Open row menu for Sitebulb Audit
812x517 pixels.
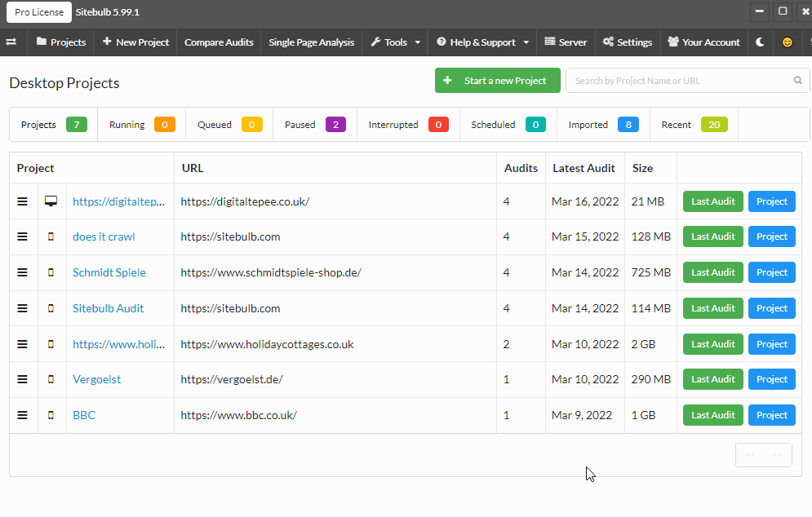[22, 308]
